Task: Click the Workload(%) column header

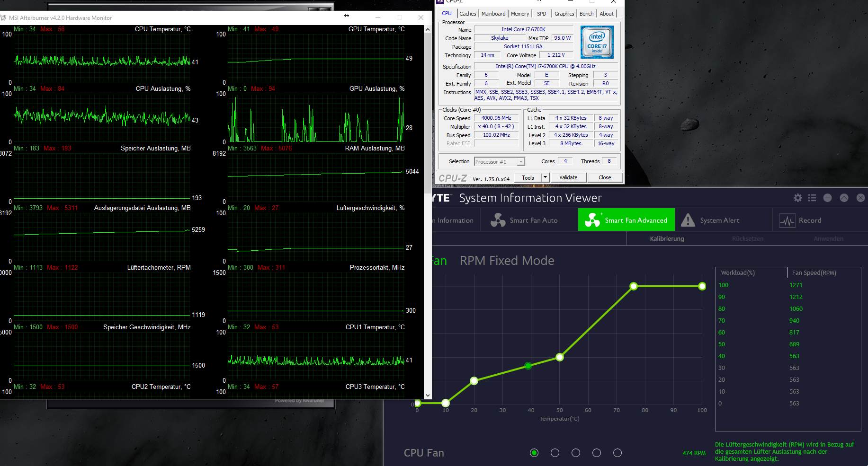Action: point(738,273)
